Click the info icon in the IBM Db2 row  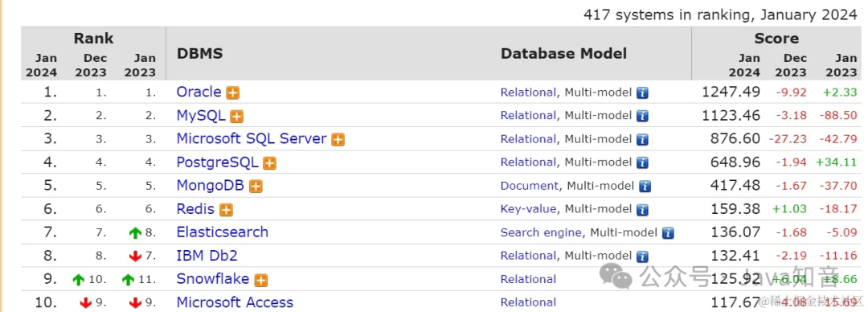[x=642, y=257]
